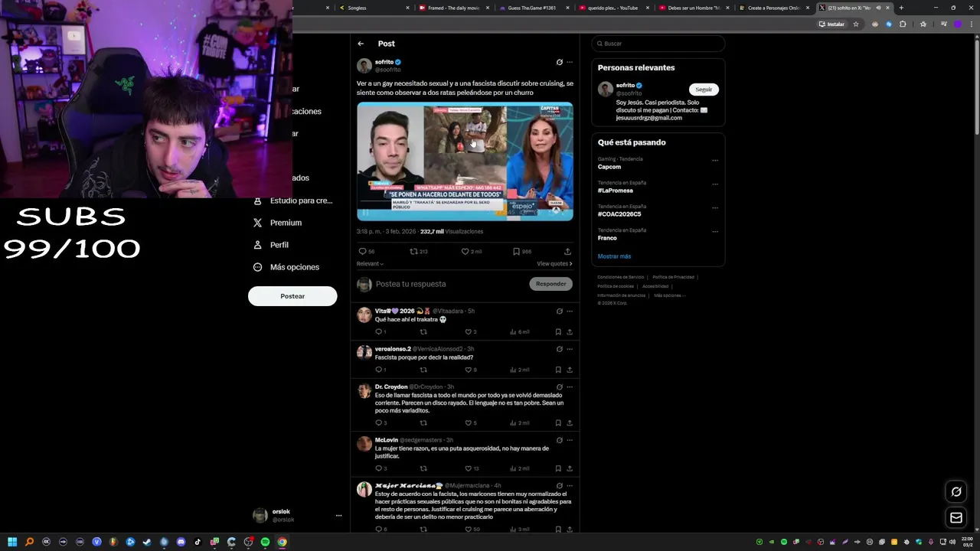Switch to Framed daily movie tab
This screenshot has width=980, height=551.
[456, 8]
